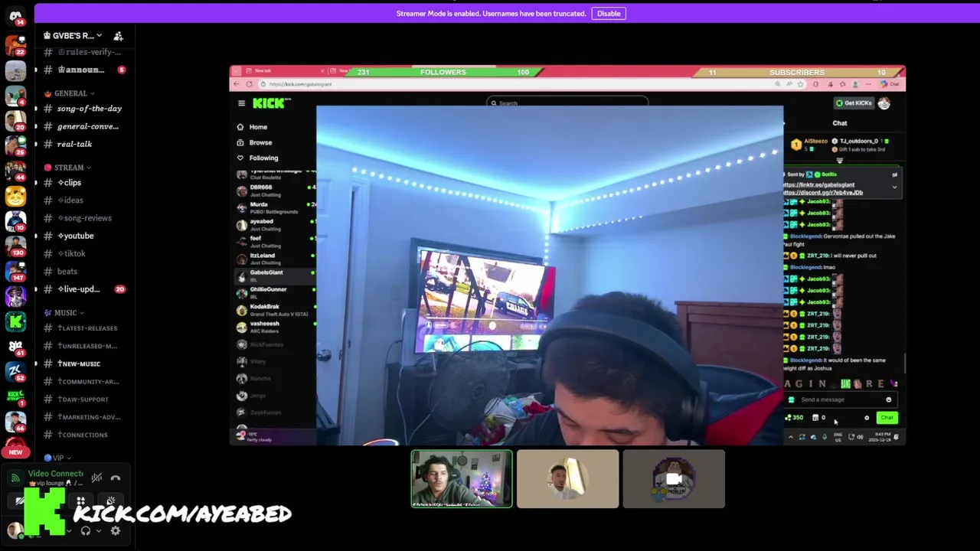Open the announcements channel
Screen dimensions: 980x551
83,70
